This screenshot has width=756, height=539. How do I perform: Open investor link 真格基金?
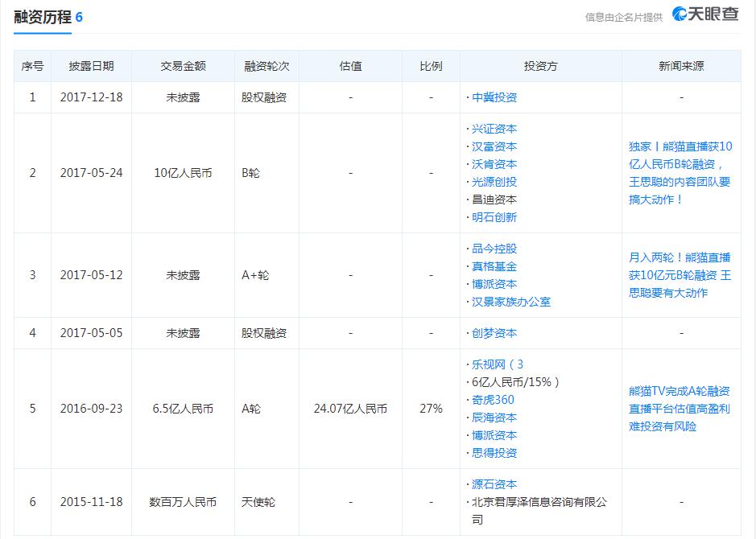pos(494,266)
